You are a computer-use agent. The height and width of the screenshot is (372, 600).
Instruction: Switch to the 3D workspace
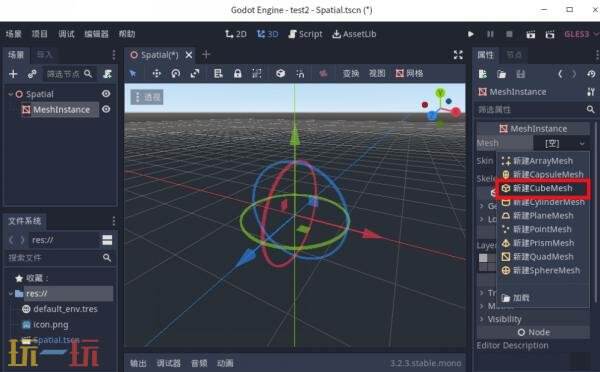tap(267, 34)
